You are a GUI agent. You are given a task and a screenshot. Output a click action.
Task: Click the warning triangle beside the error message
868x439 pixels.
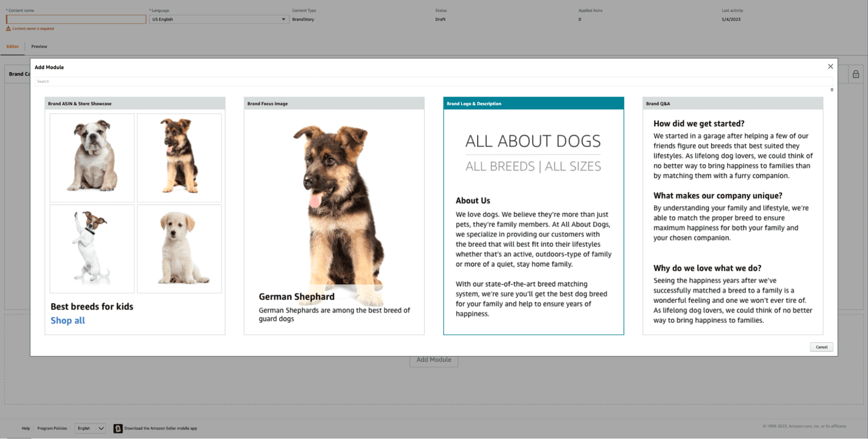click(x=8, y=28)
